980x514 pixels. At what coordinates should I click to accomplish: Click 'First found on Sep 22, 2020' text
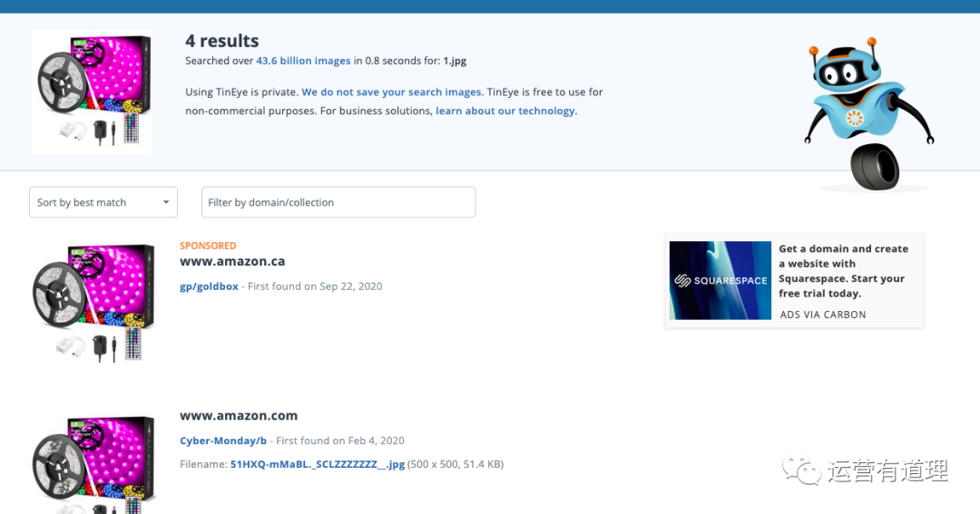315,286
